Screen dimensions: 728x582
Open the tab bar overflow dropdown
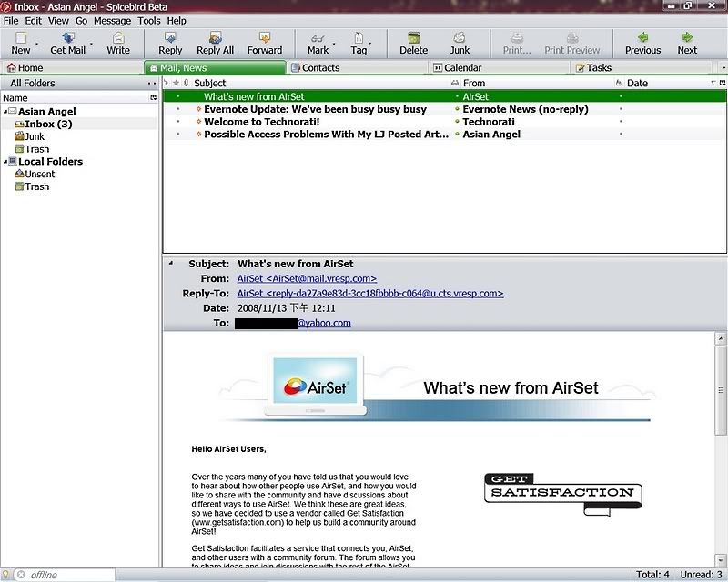click(x=723, y=68)
